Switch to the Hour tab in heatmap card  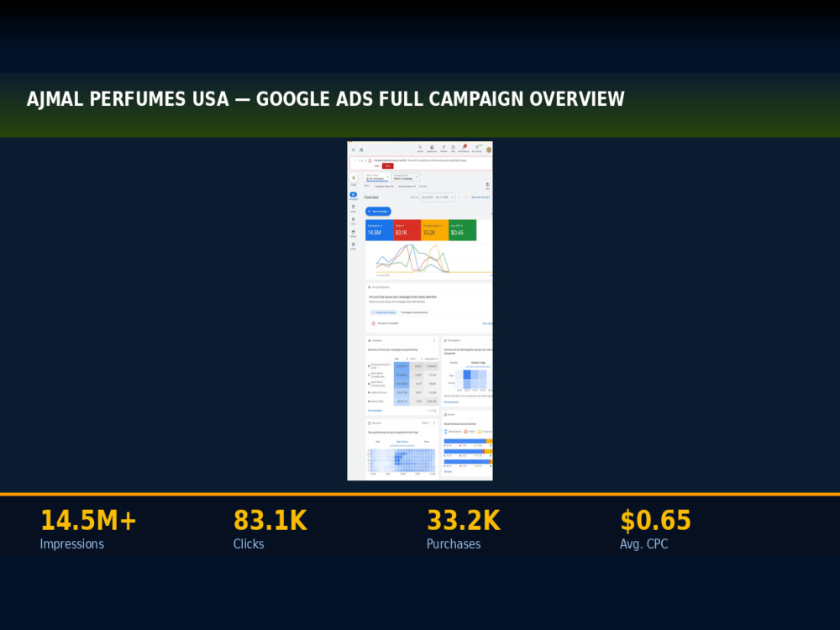coord(427,442)
